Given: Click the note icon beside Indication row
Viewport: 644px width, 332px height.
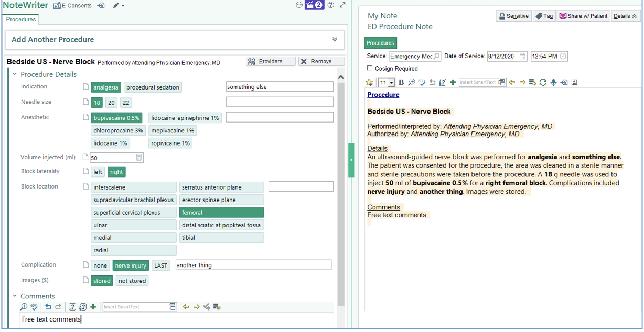Looking at the screenshot, I should 85,86.
